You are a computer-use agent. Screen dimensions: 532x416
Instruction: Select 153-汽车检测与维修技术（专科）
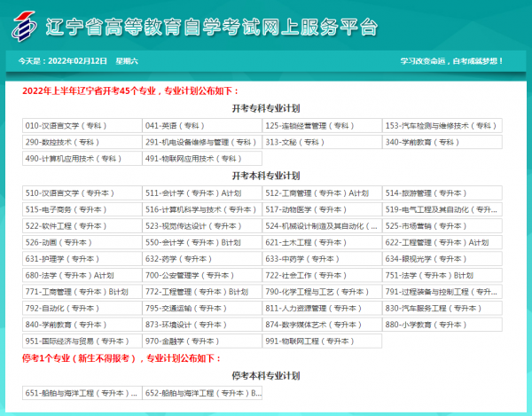(442, 126)
